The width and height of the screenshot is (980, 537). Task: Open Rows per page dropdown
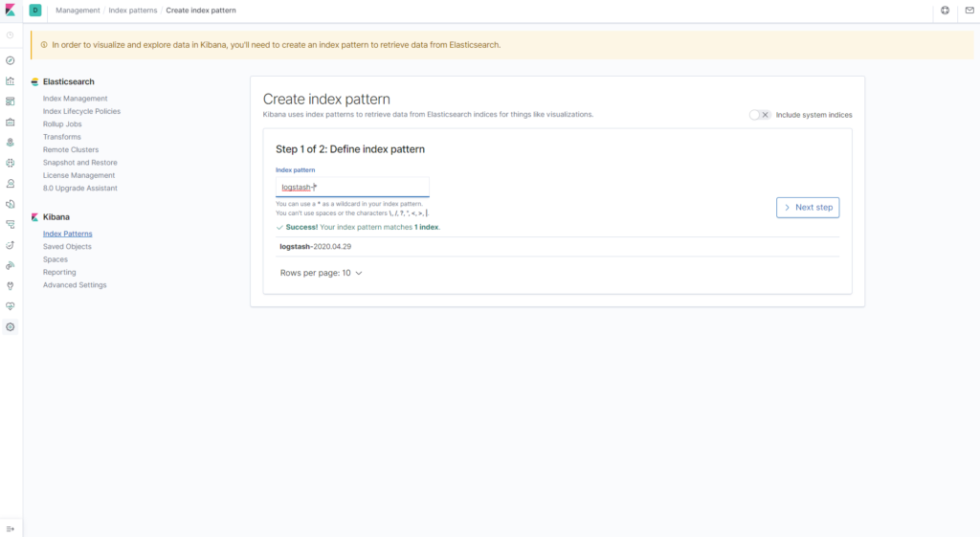click(x=322, y=273)
